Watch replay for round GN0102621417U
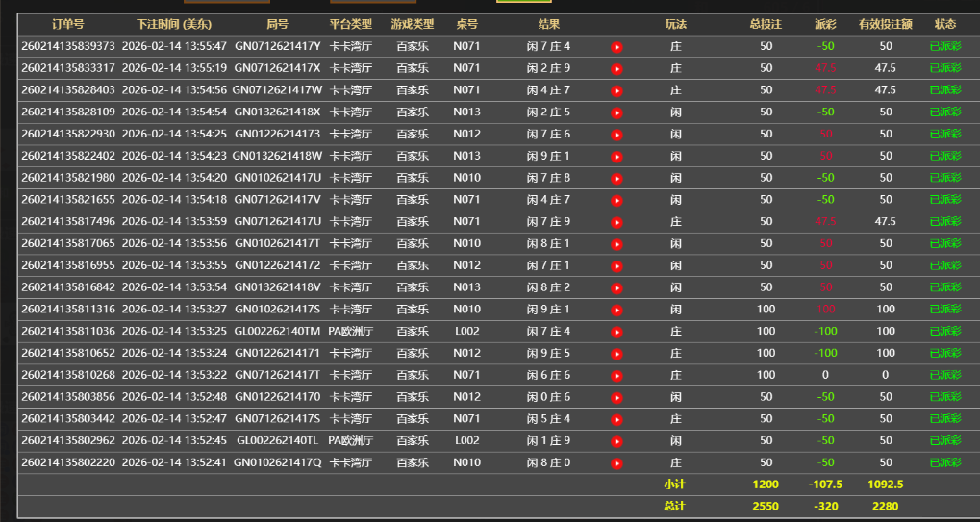Viewport: 980px width, 522px height. (617, 178)
